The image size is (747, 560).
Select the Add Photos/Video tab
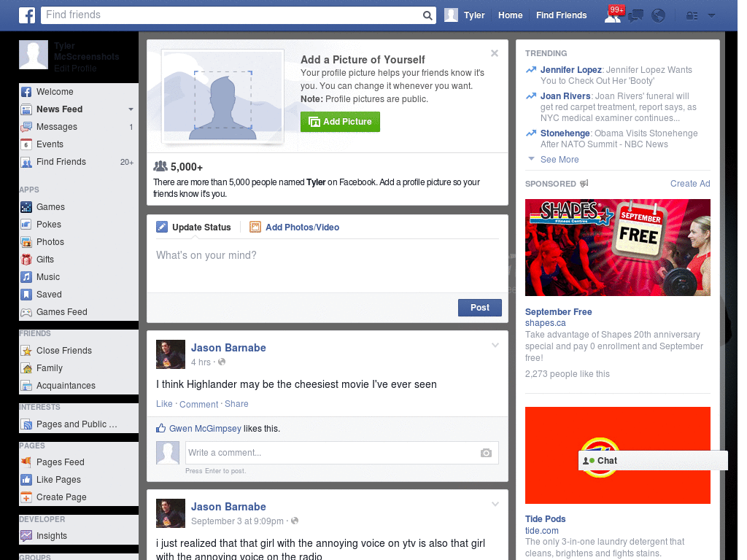295,227
